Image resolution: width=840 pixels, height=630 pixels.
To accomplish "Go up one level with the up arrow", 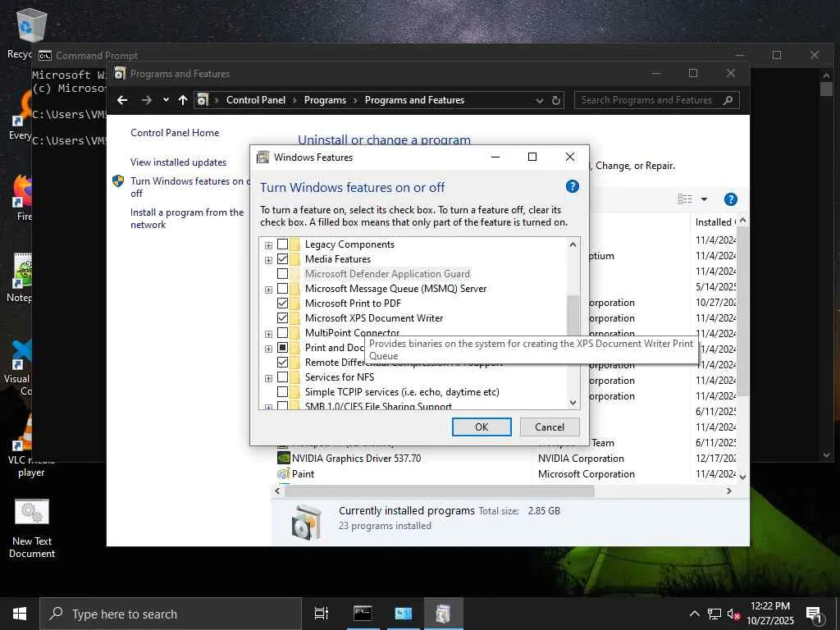I will click(183, 100).
